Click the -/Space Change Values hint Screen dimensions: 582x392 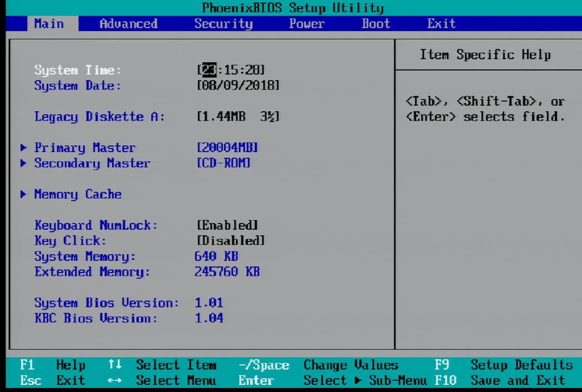click(x=318, y=365)
